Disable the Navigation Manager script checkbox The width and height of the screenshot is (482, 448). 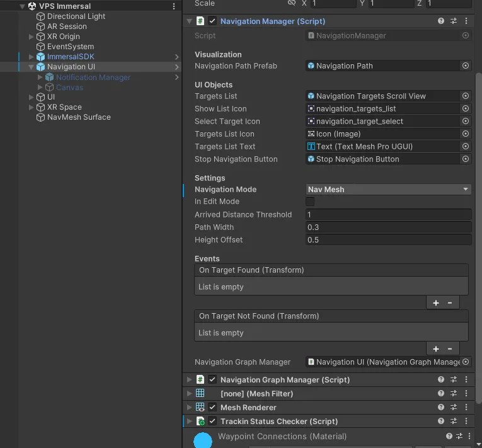click(x=212, y=21)
